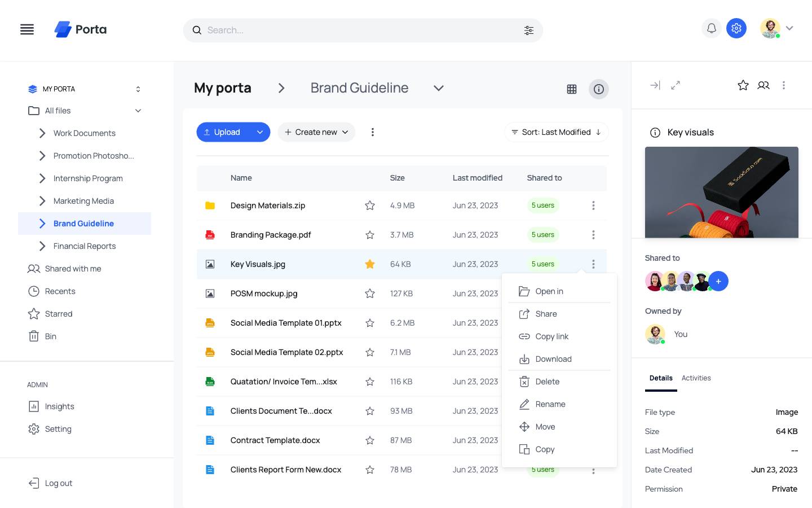
Task: Click the Key visuals preview image
Action: point(721,192)
